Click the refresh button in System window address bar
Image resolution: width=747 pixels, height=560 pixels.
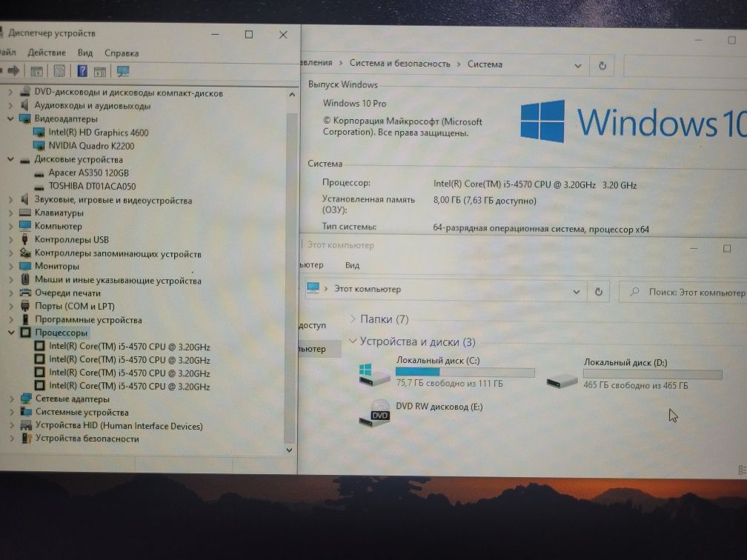(602, 66)
